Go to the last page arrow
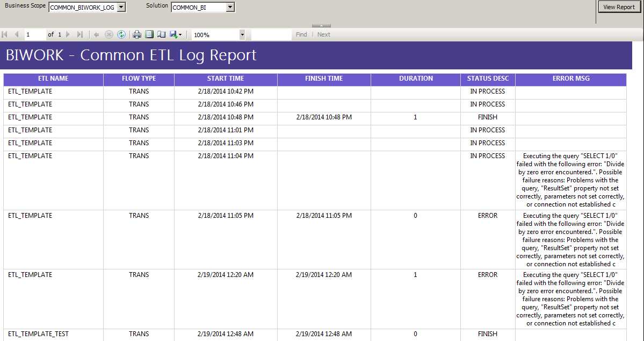This screenshot has width=644, height=341. point(80,34)
